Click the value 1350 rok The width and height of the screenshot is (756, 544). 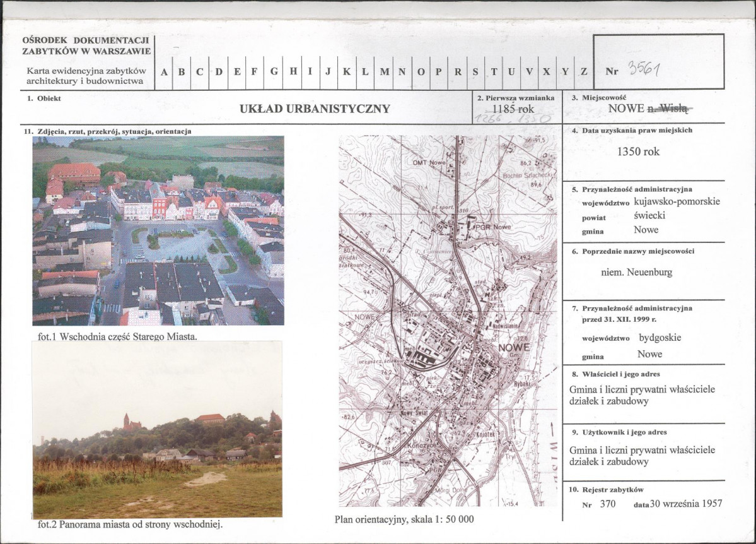coord(638,151)
